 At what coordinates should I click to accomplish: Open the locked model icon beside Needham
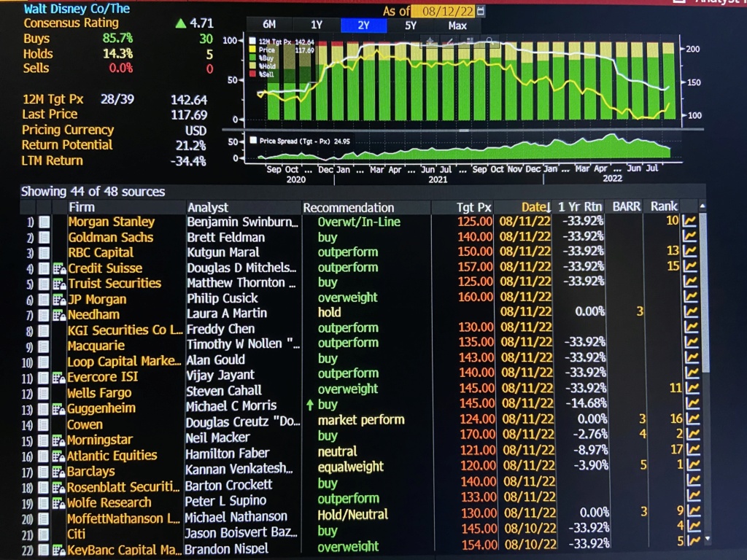coord(59,315)
